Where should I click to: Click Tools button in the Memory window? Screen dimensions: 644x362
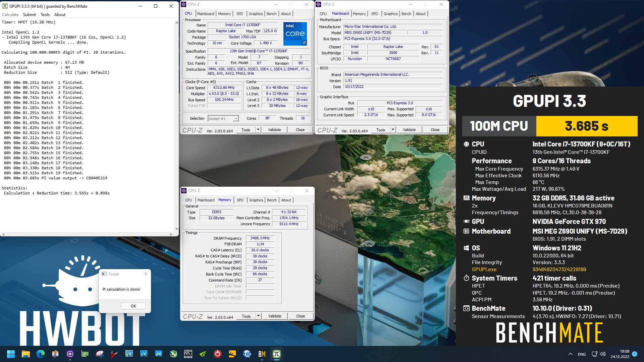click(x=246, y=316)
